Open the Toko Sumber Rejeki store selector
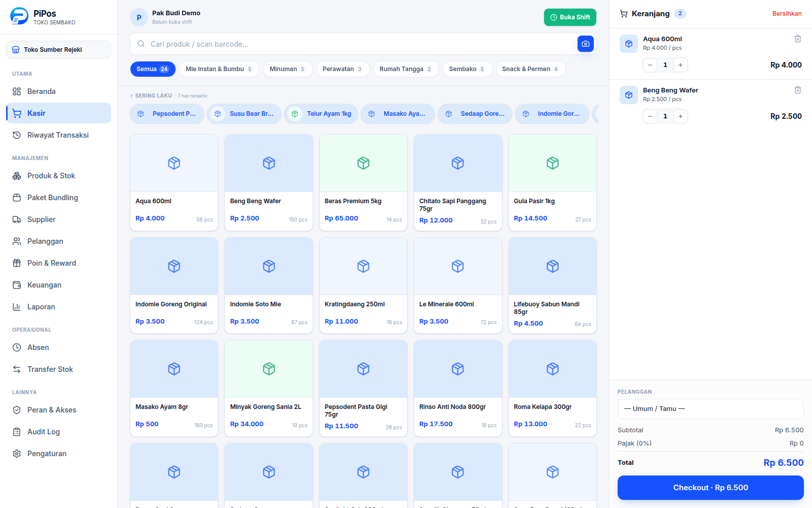Screen dimensions: 812x508 58,50
